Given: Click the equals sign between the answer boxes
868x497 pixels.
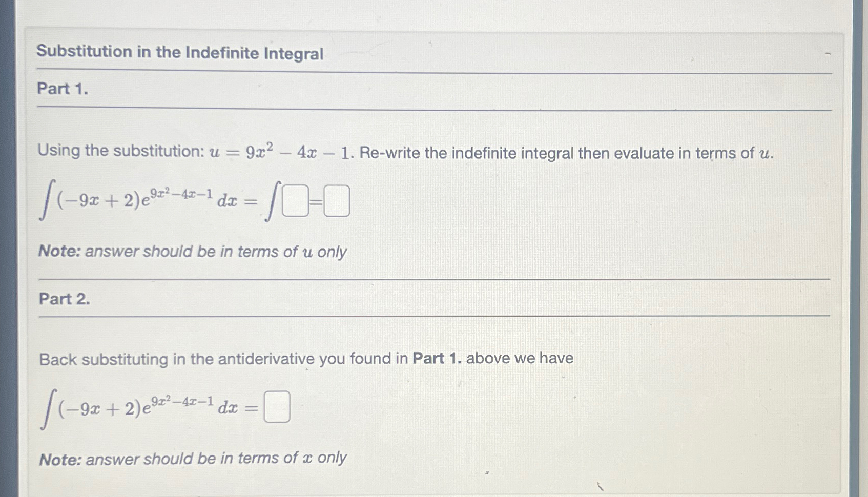Looking at the screenshot, I should click(x=317, y=202).
